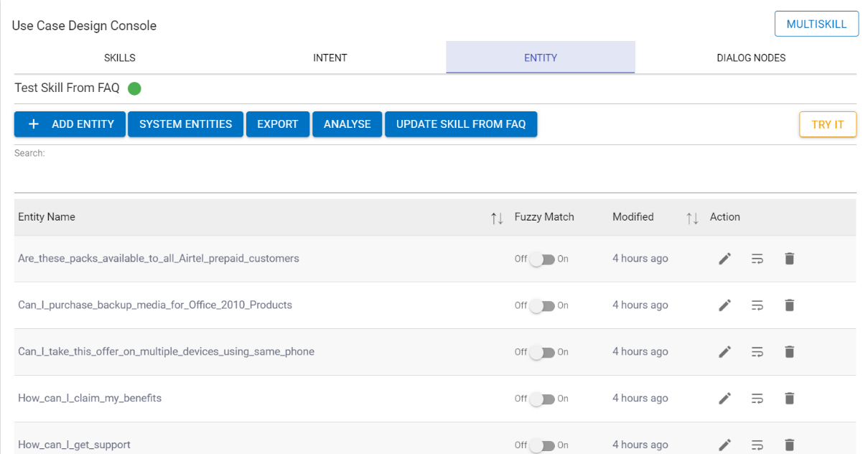Click the ADD ENTITY button
868x454 pixels.
pyautogui.click(x=70, y=124)
